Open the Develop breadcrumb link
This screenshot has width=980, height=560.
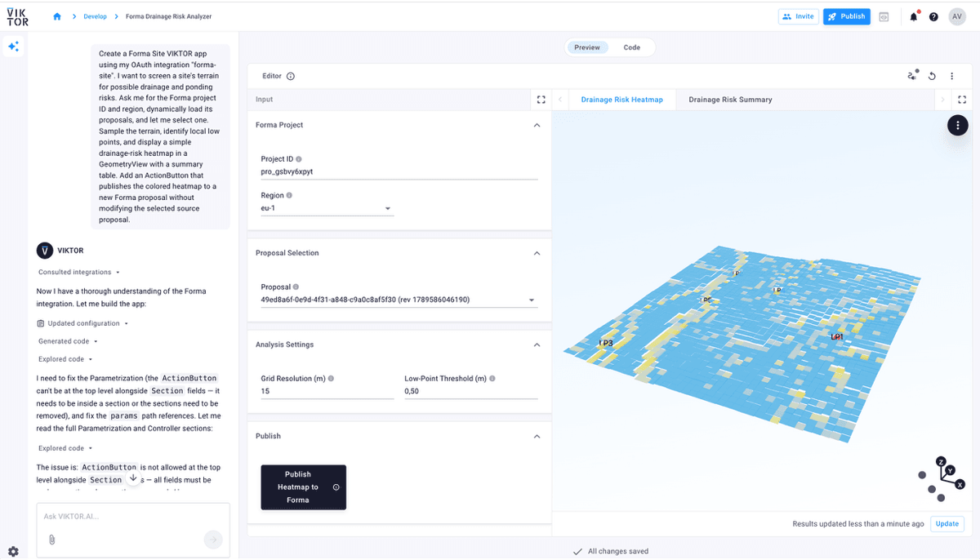pyautogui.click(x=95, y=16)
